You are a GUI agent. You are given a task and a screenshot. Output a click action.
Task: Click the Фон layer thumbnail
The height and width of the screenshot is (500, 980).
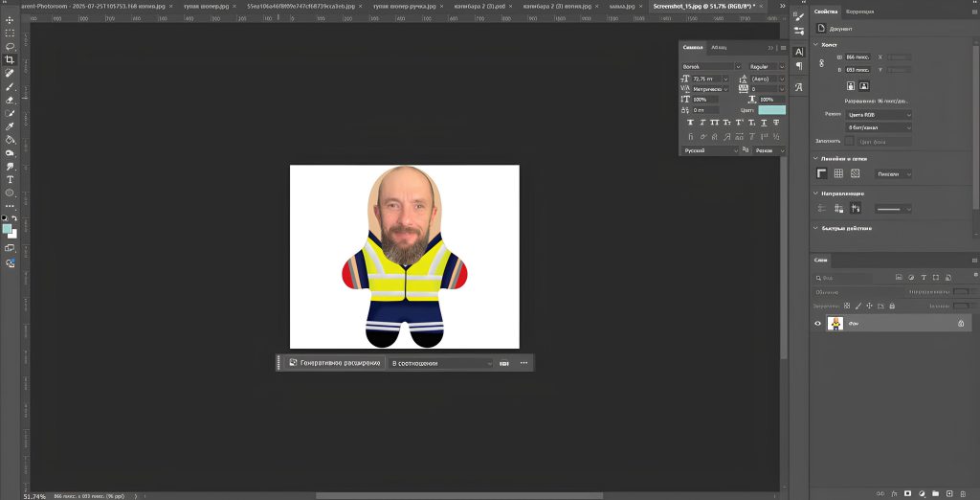pos(835,324)
